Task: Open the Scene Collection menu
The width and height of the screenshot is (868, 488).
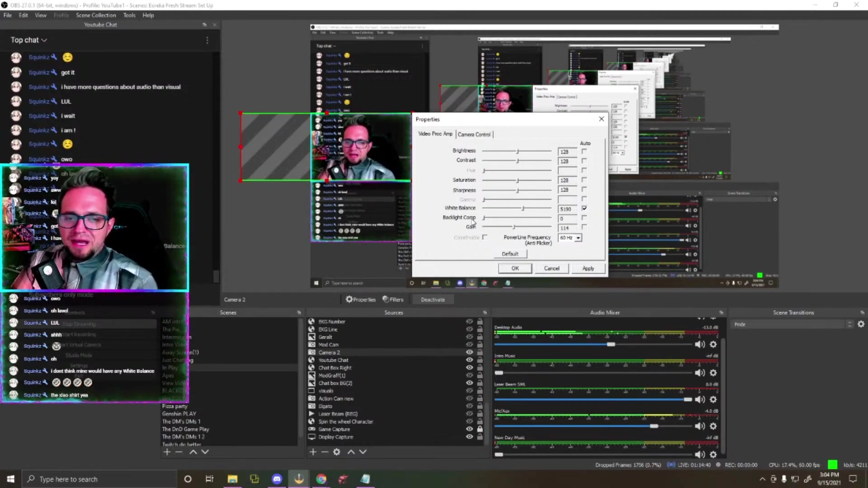Action: tap(96, 15)
